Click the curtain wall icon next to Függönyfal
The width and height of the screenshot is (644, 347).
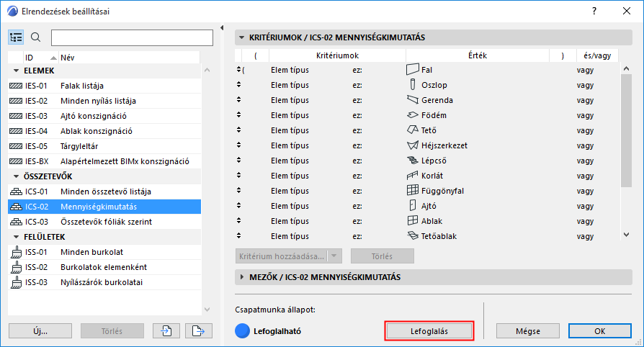[x=413, y=191]
